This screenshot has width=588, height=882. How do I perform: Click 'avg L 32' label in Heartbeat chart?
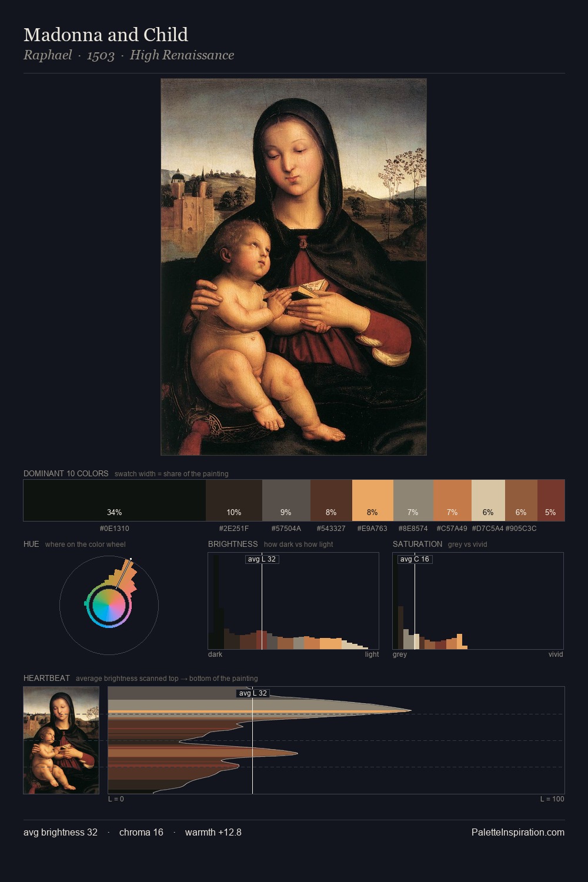(x=253, y=693)
